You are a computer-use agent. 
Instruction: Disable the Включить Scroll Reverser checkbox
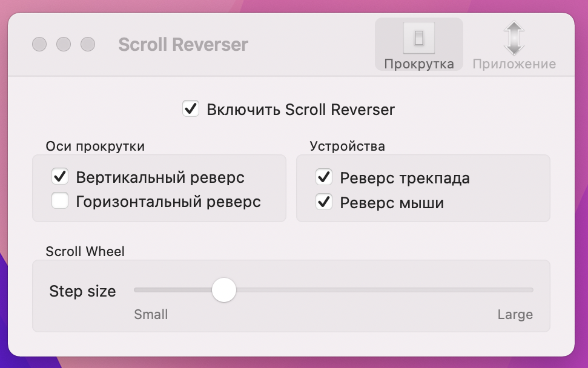191,109
